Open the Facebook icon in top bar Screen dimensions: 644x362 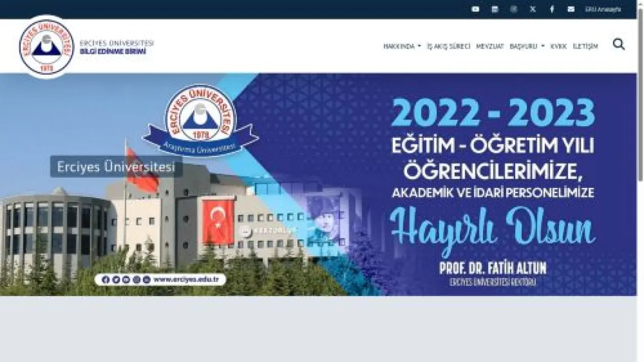[x=552, y=9]
